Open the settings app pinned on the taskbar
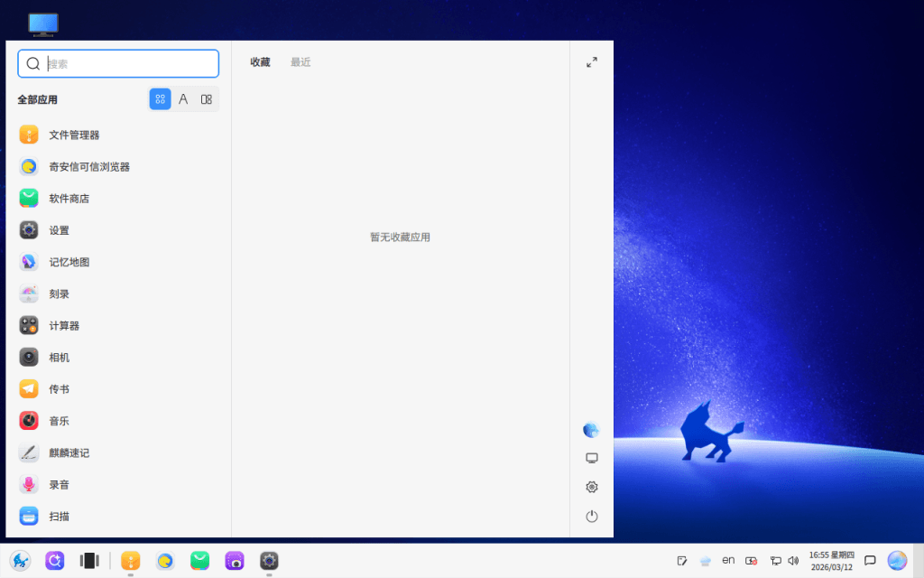The width and height of the screenshot is (924, 578). coord(269,561)
